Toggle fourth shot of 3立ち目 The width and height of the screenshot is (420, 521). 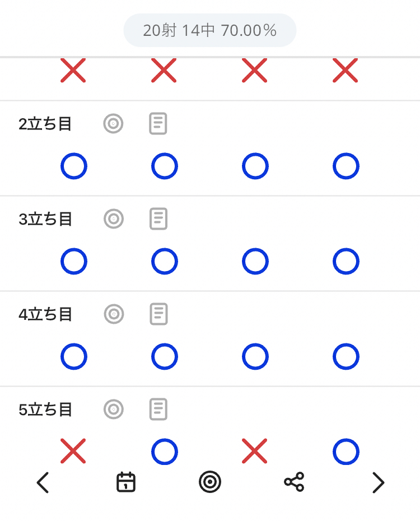pos(346,262)
